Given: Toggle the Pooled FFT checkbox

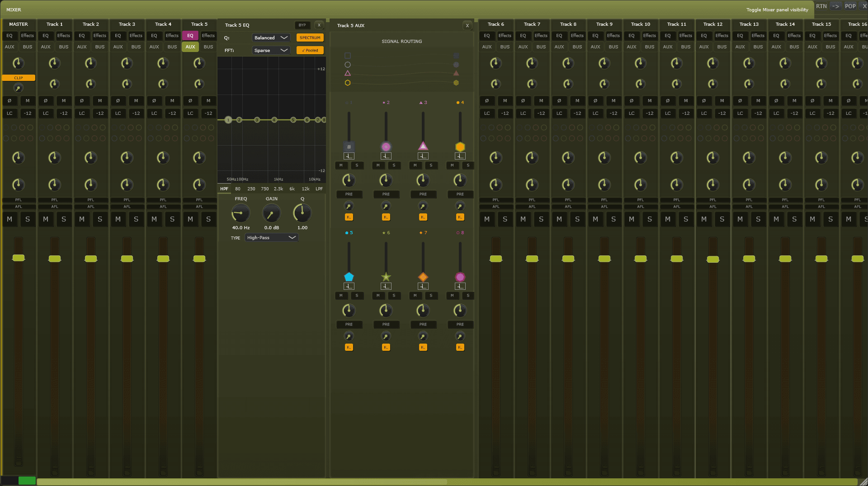Looking at the screenshot, I should click(310, 50).
